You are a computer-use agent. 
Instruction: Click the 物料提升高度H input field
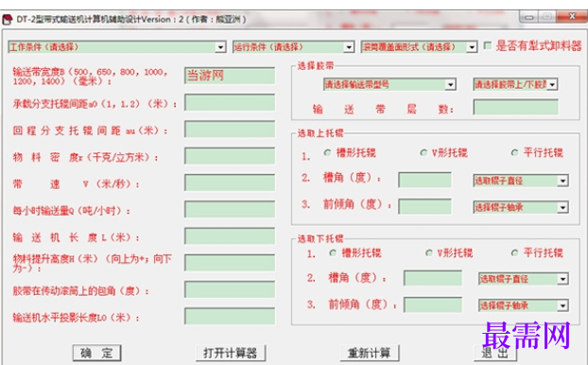tap(230, 263)
